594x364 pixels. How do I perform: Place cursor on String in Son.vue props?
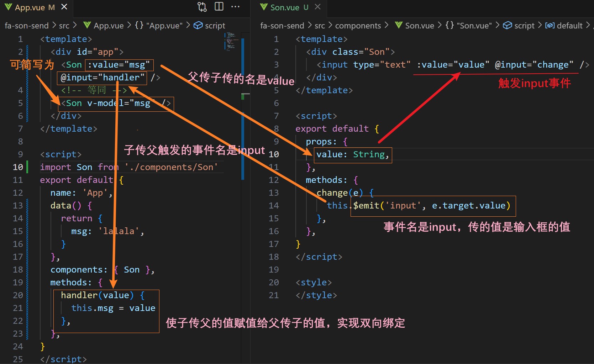pos(369,154)
